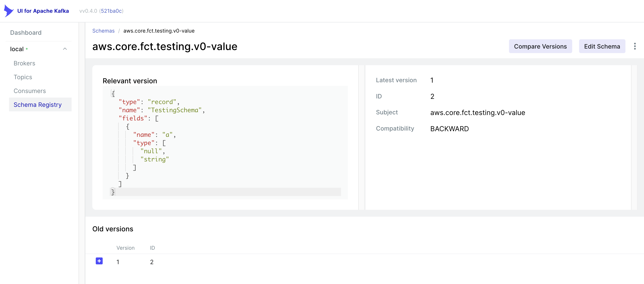Collapse the local cluster in the sidebar
Screen dimensions: 644x284
(65, 49)
